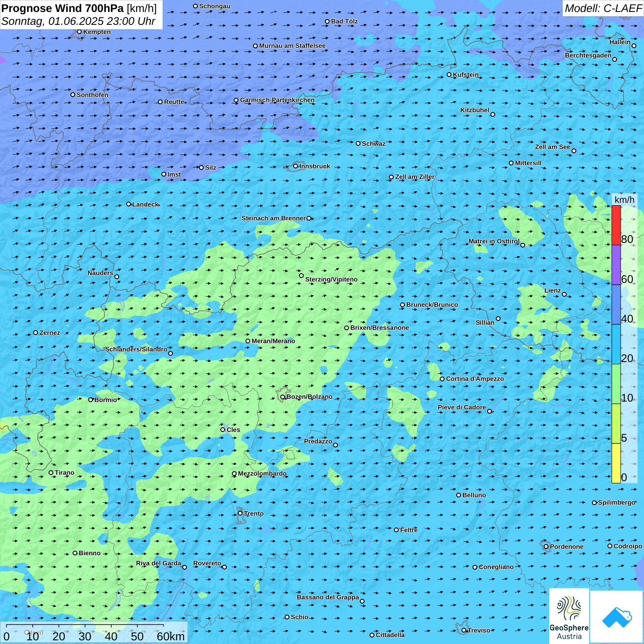Image resolution: width=644 pixels, height=644 pixels.
Task: Click the Sillian label
Action: click(485, 322)
